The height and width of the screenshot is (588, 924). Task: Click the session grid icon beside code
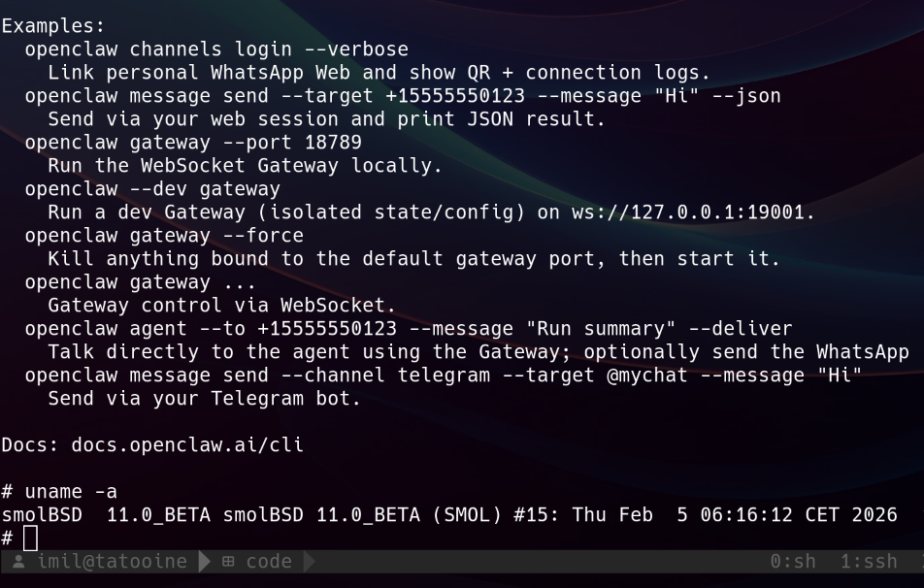pos(228,562)
